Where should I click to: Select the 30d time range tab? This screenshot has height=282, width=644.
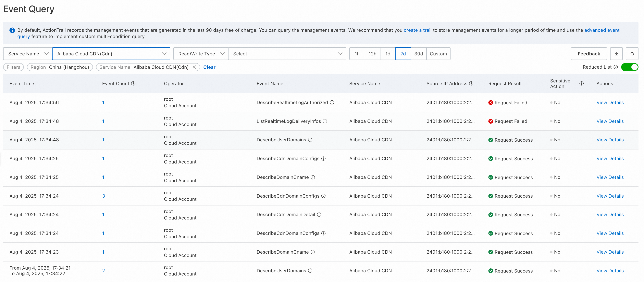418,54
